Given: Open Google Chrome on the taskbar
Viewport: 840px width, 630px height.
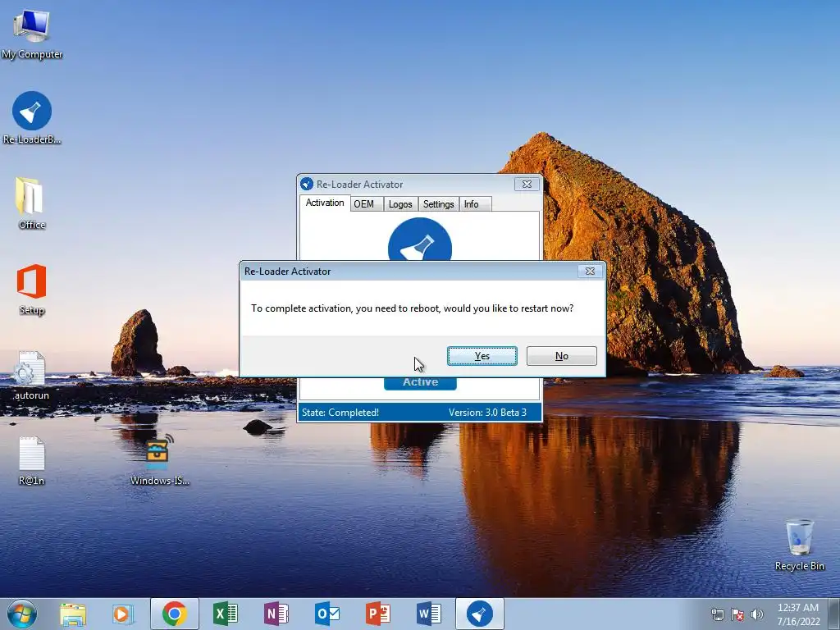Looking at the screenshot, I should pyautogui.click(x=174, y=614).
